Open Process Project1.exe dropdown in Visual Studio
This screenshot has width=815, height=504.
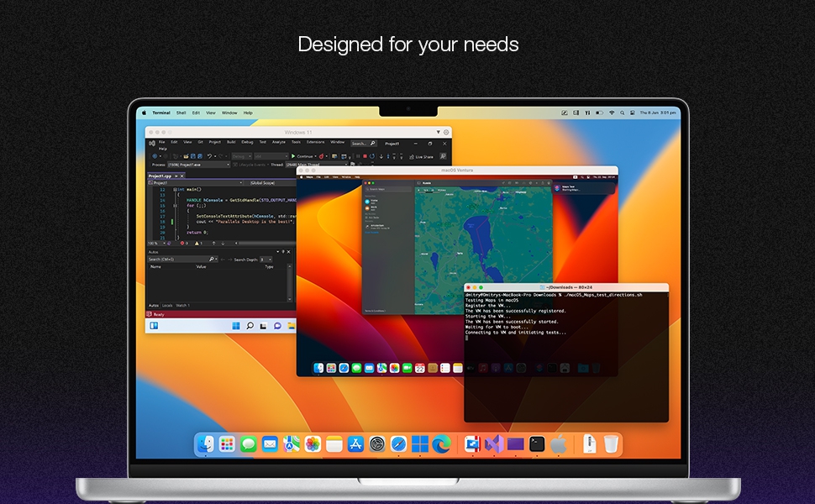pyautogui.click(x=198, y=165)
